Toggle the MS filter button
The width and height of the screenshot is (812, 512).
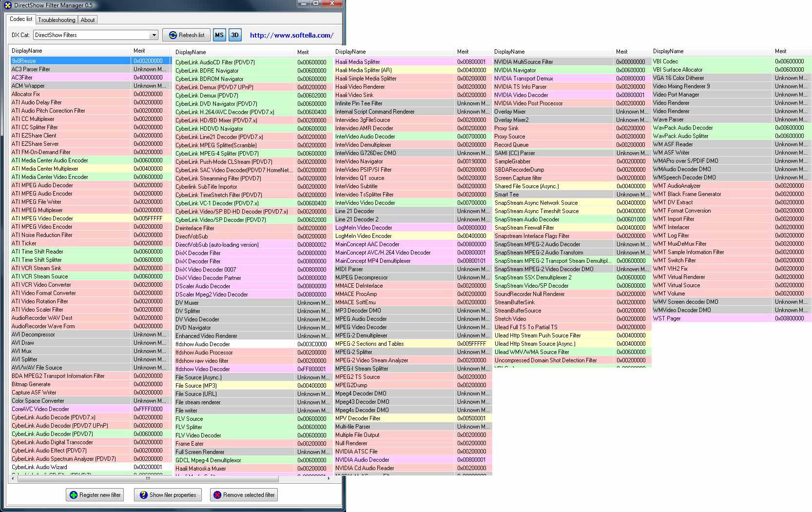pyautogui.click(x=219, y=35)
